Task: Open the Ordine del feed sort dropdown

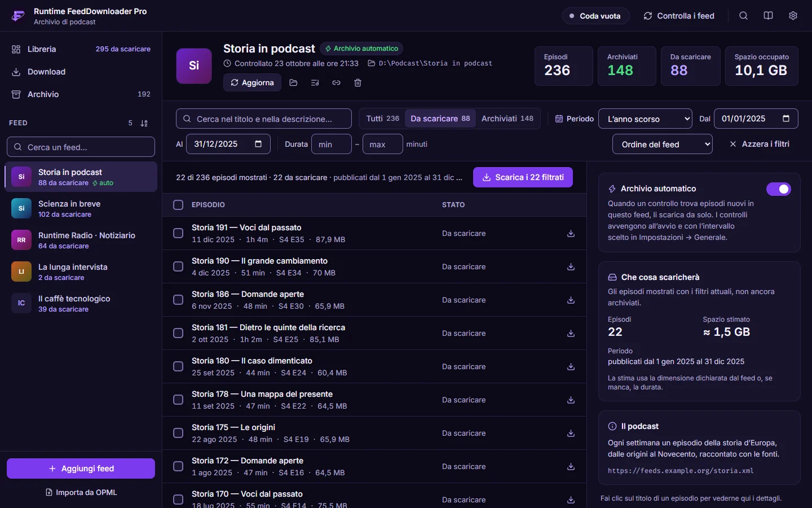Action: [x=662, y=144]
